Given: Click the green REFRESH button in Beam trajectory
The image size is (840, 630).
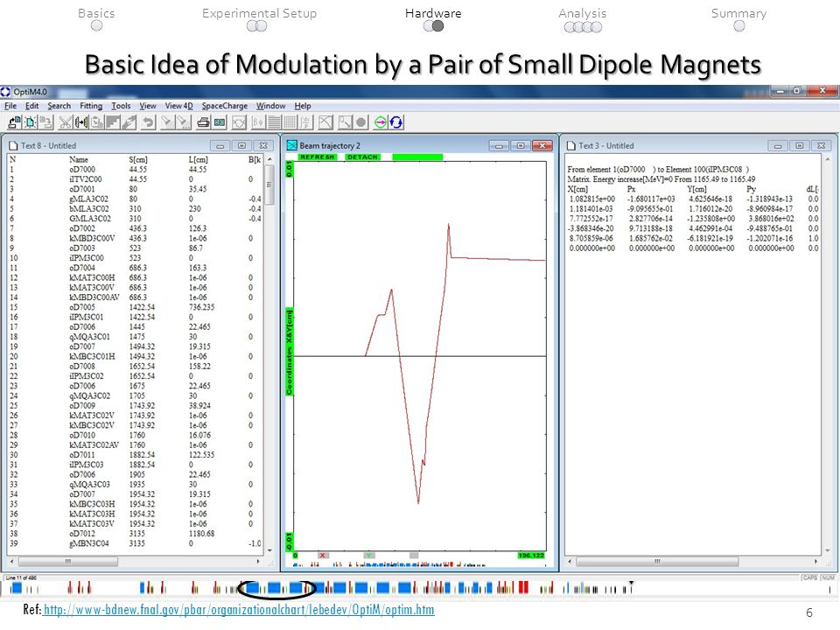Looking at the screenshot, I should (317, 157).
